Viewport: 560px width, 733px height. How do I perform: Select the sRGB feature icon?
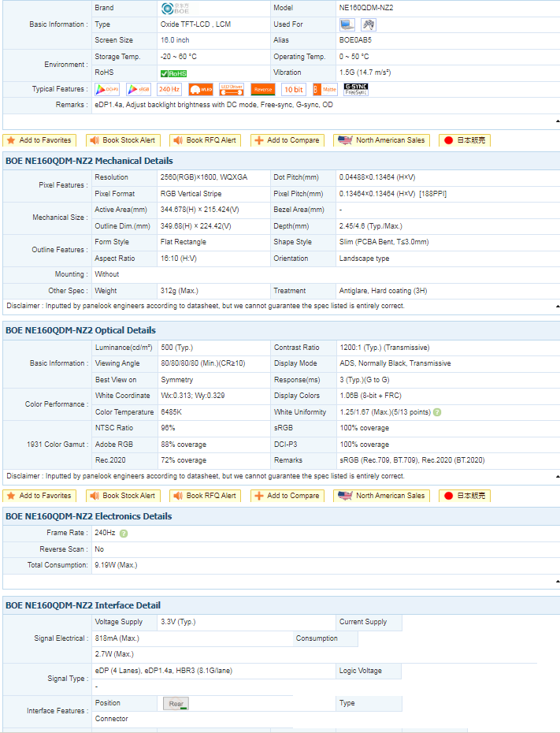[x=139, y=89]
